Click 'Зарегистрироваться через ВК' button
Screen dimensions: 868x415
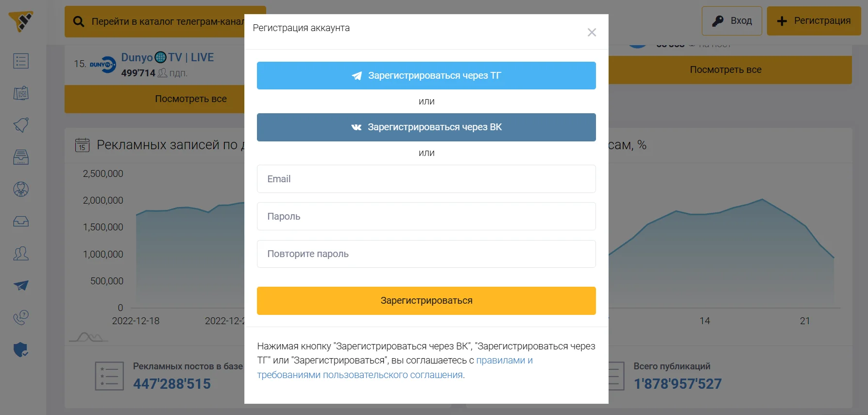click(426, 127)
